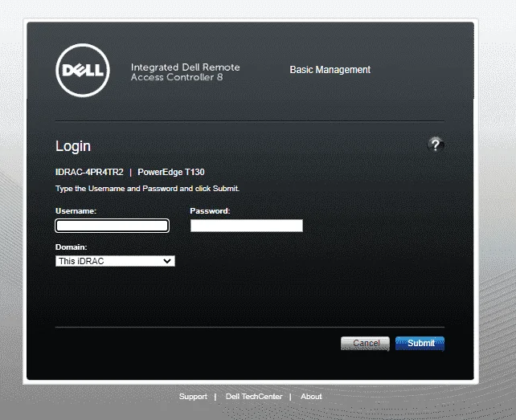
Task: Click the Basic Management label
Action: [330, 70]
